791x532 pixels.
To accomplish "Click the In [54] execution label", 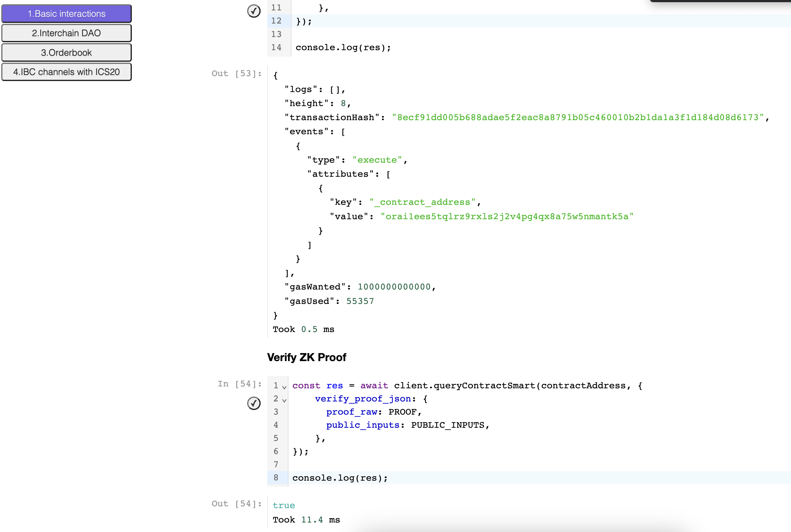I will pyautogui.click(x=240, y=384).
